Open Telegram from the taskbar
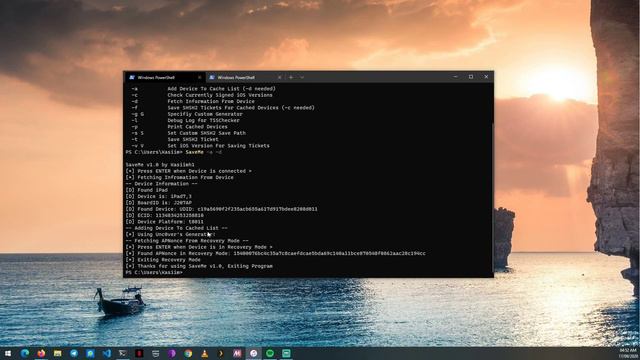 point(74,353)
